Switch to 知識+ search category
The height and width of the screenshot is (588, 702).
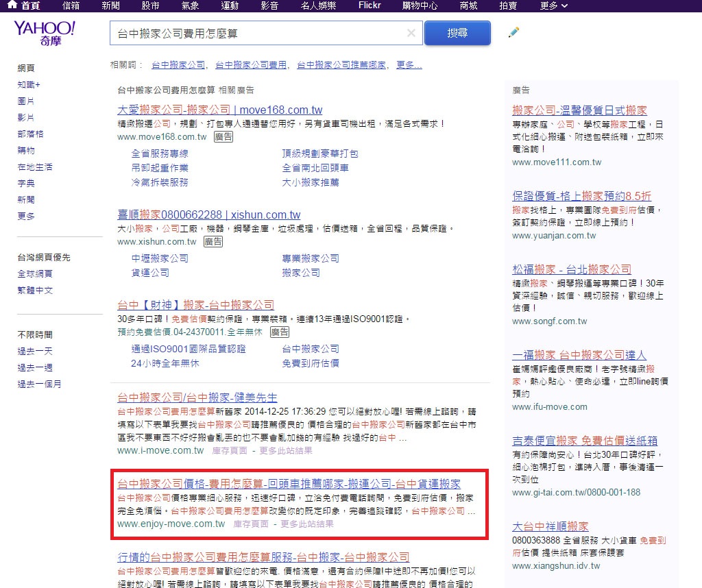click(x=29, y=84)
